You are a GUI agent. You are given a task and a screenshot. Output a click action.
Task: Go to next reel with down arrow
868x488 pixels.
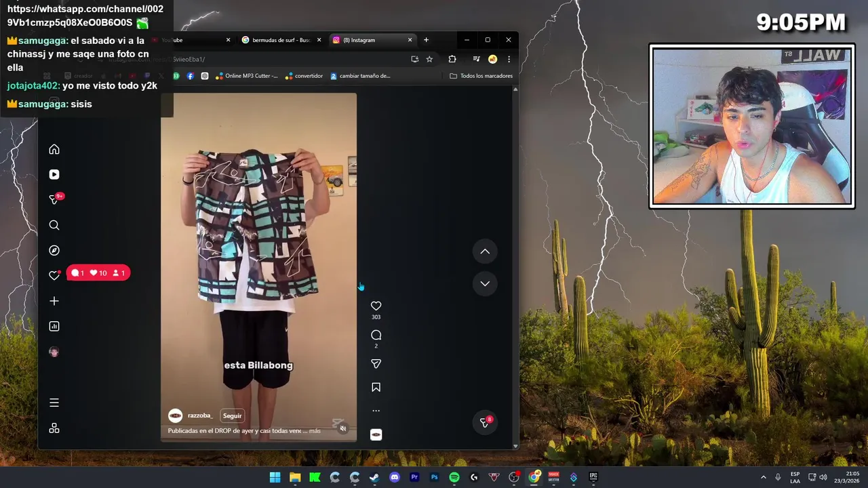[485, 284]
